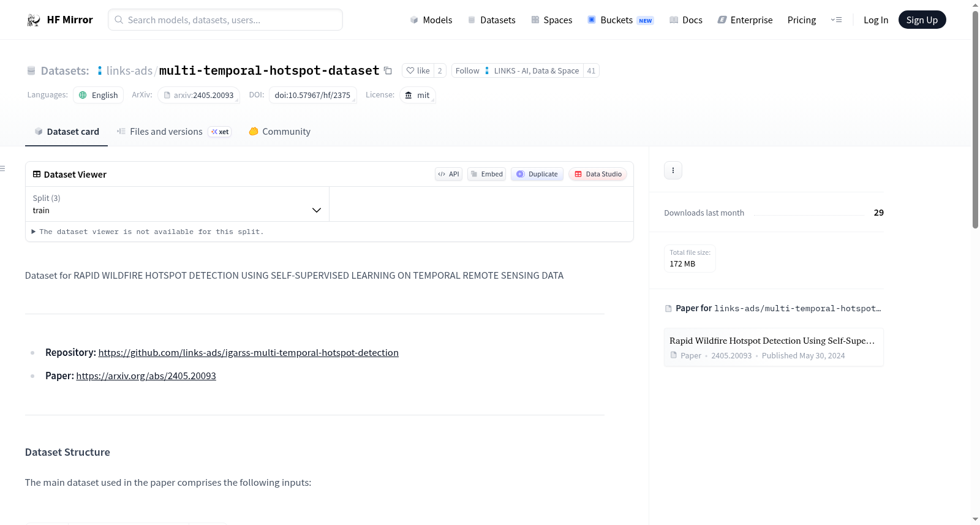
Task: Click the Sign Up button
Action: coord(922,20)
